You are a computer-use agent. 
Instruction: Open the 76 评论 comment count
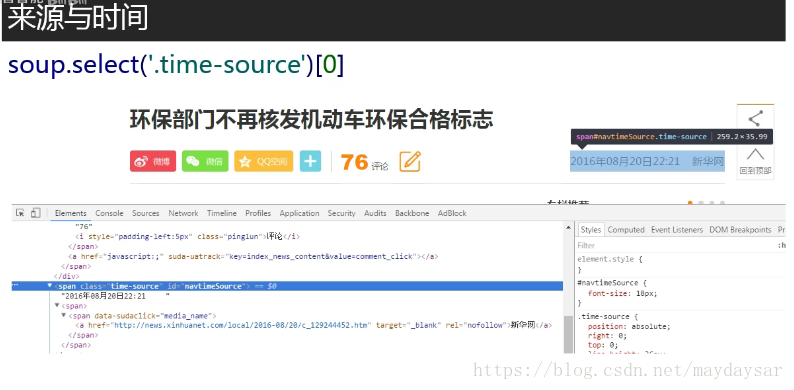[x=364, y=163]
